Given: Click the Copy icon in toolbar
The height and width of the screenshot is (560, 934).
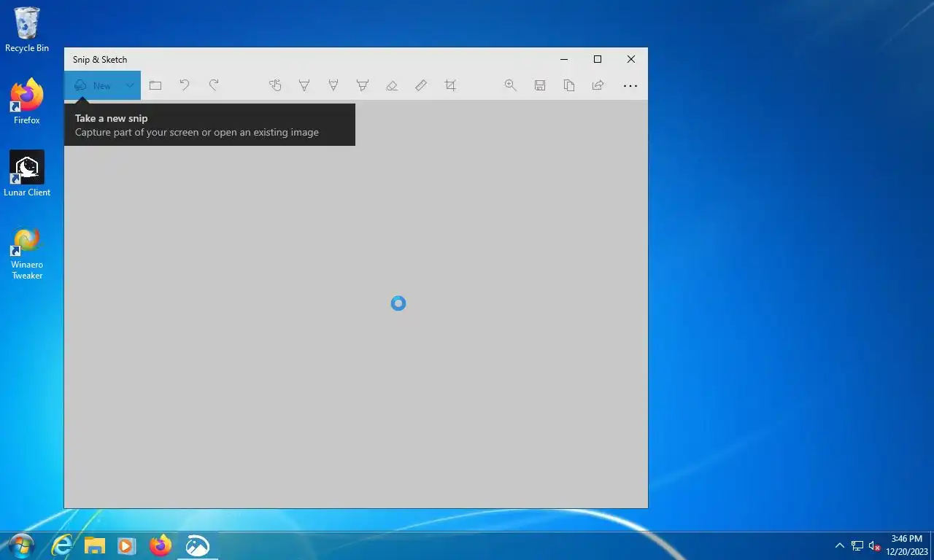Looking at the screenshot, I should click(569, 85).
